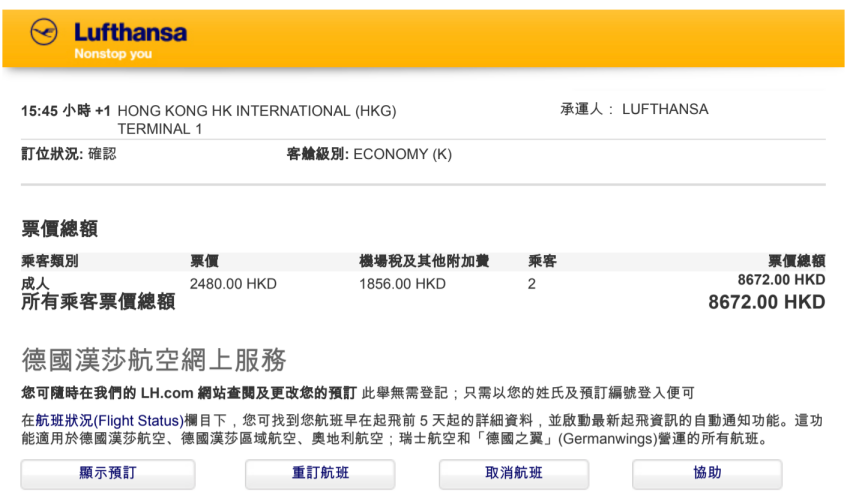Select the tax value 1856.00 HKD
Image resolution: width=850 pixels, height=504 pixels.
coord(402,284)
